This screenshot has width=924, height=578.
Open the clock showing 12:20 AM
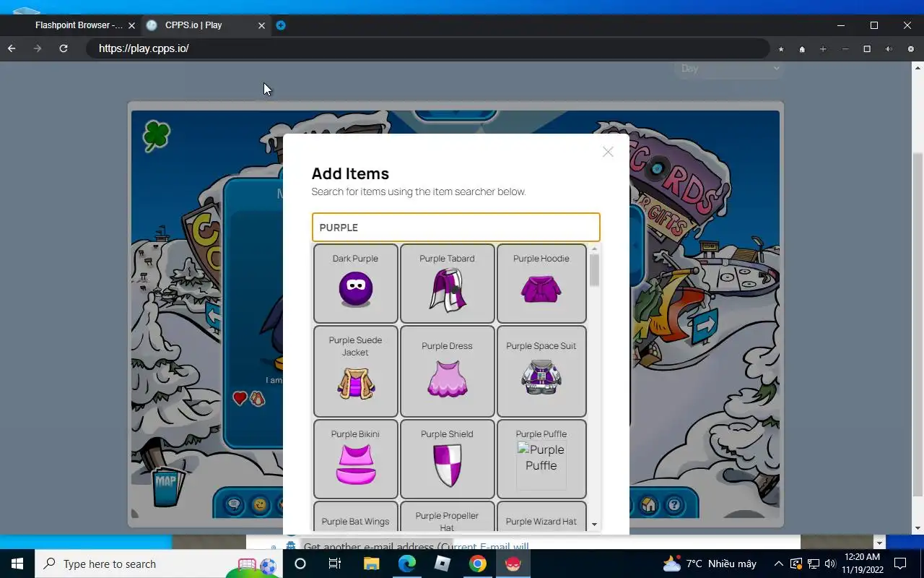[862, 564]
